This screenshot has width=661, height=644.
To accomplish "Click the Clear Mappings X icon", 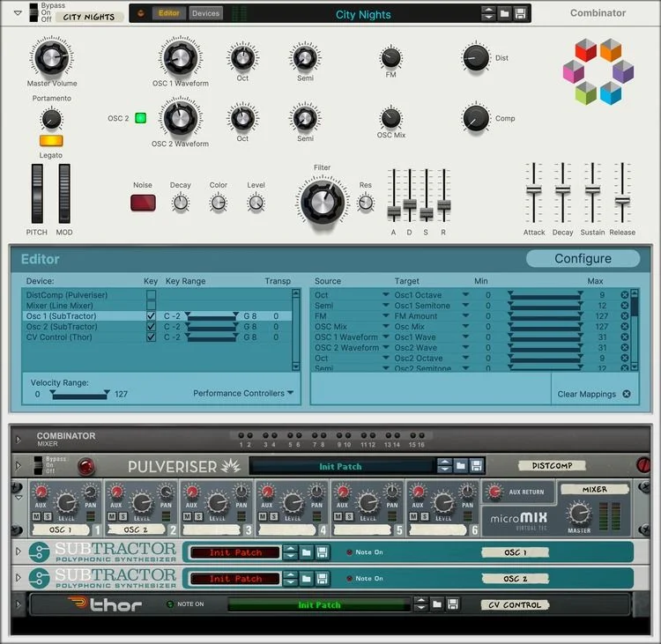I will click(627, 394).
